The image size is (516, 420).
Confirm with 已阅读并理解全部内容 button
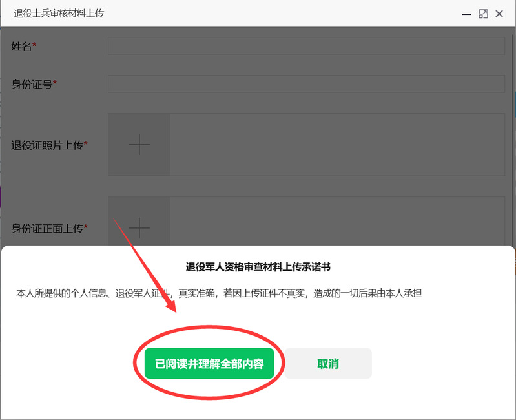tap(209, 364)
